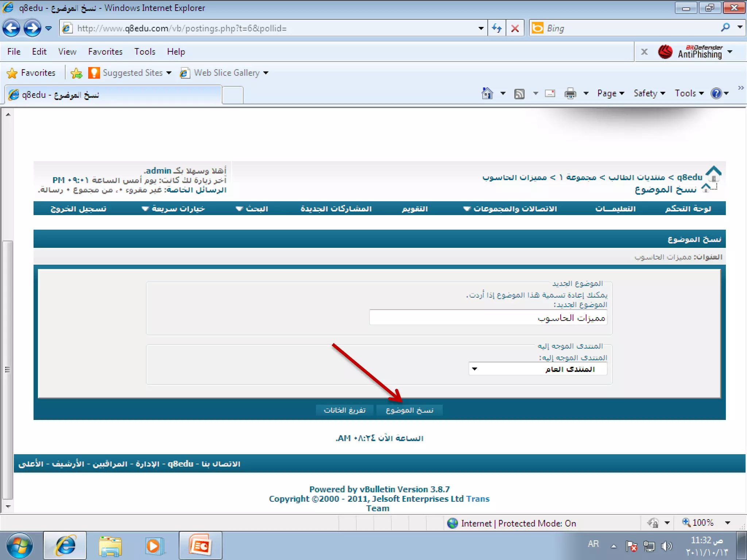Click the Home icon in command bar
This screenshot has height=560, width=747.
click(487, 93)
